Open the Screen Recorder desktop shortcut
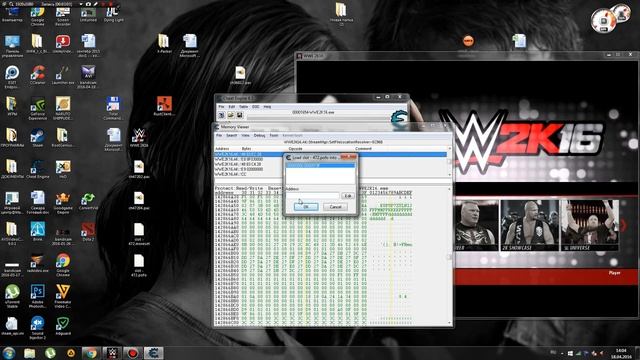Viewport: 640px width, 360px height. coord(63,16)
